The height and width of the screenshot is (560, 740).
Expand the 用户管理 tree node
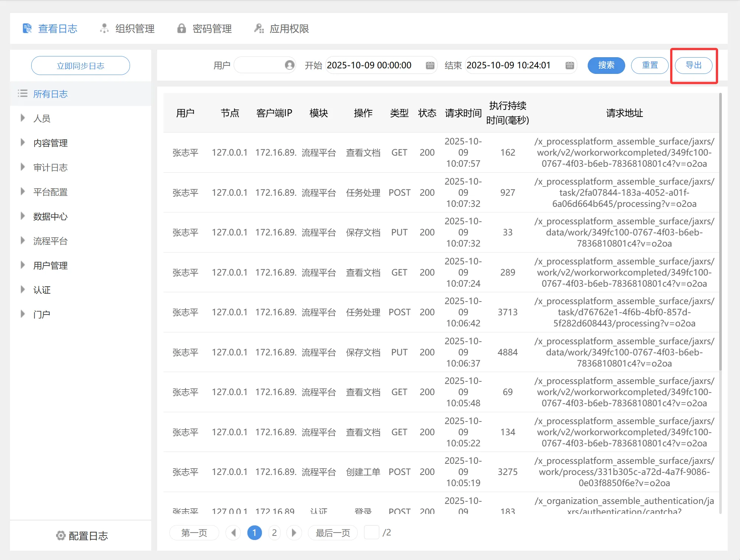(23, 265)
